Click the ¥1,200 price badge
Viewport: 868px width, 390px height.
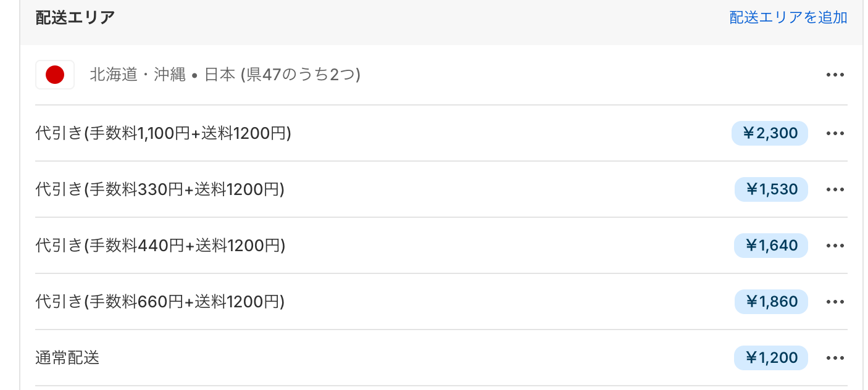tap(771, 358)
